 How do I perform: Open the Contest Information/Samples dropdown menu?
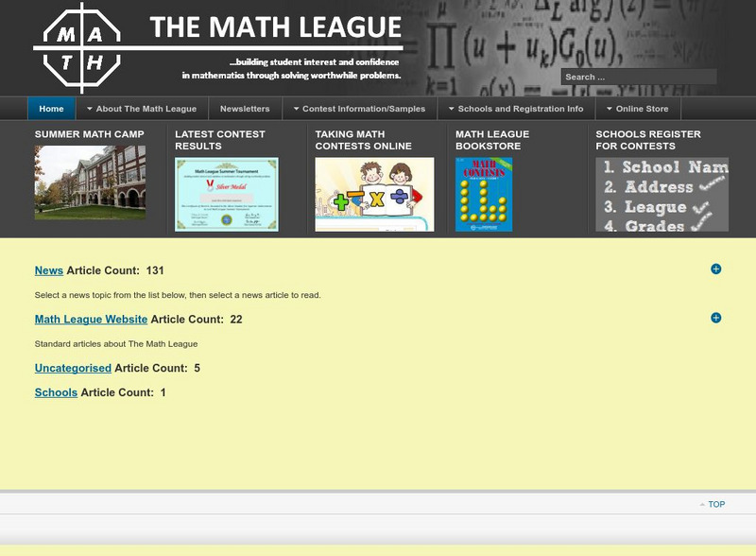pyautogui.click(x=360, y=109)
